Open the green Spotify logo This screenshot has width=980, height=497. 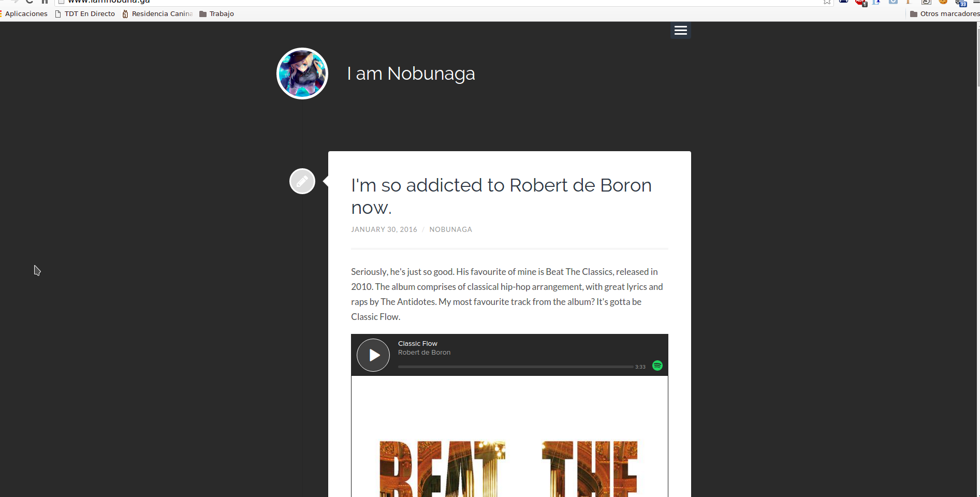coord(657,366)
